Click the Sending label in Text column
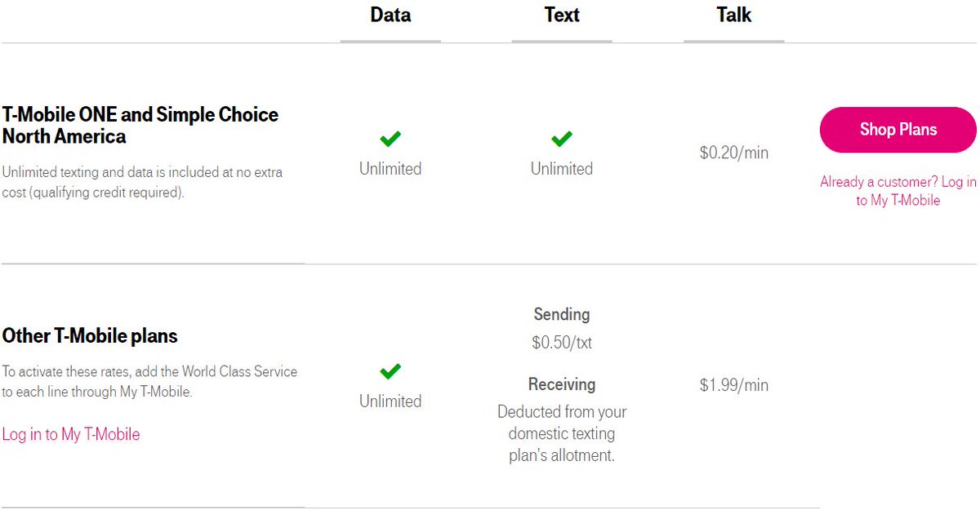 click(x=562, y=314)
